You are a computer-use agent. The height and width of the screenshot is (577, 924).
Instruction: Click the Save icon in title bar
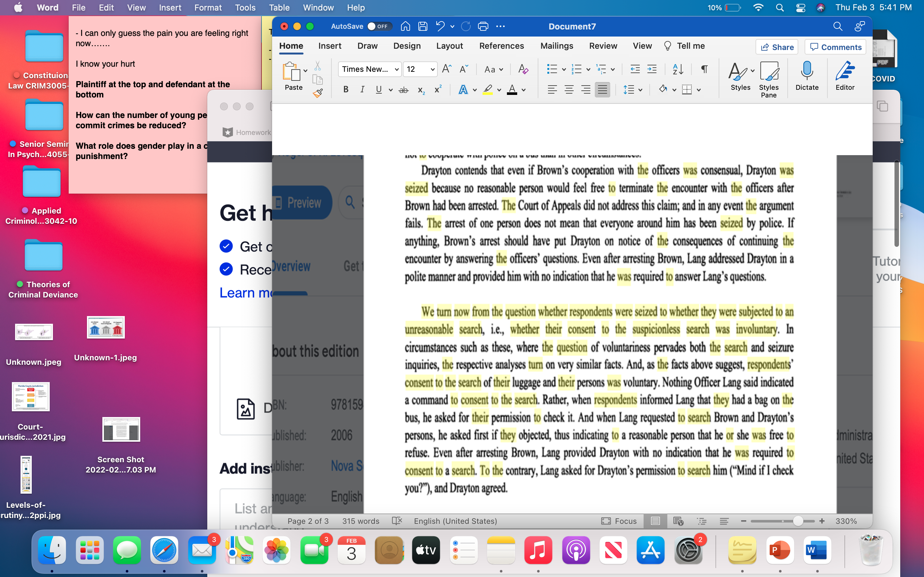[423, 26]
